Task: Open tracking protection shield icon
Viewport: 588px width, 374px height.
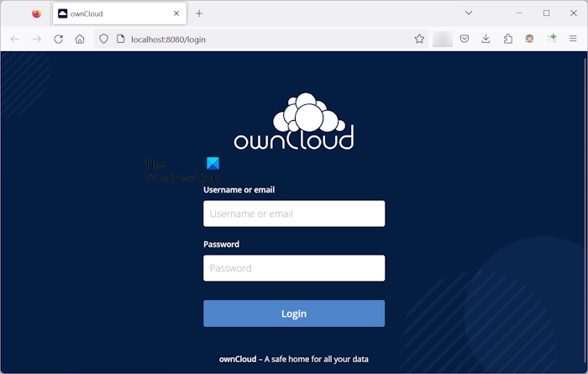Action: click(104, 39)
